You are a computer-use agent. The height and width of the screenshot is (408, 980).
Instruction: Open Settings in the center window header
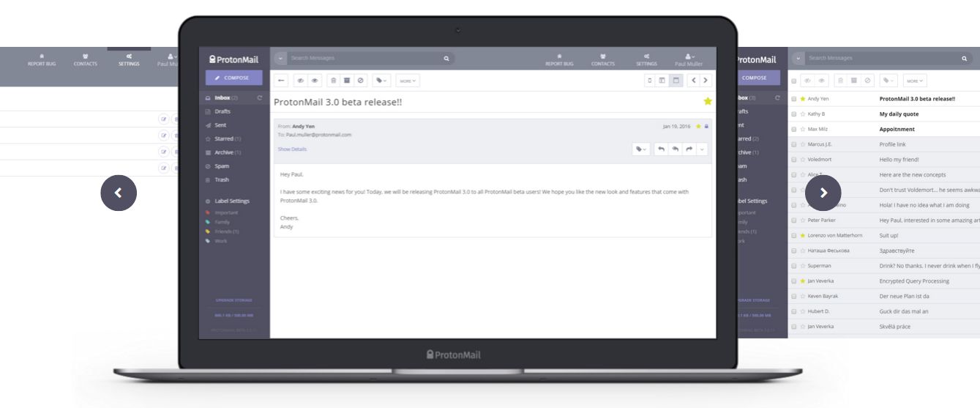646,60
